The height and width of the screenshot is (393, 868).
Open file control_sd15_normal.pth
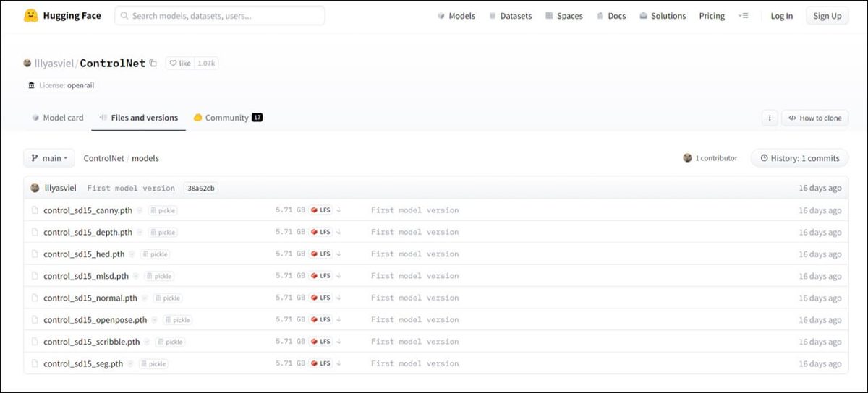tap(90, 298)
